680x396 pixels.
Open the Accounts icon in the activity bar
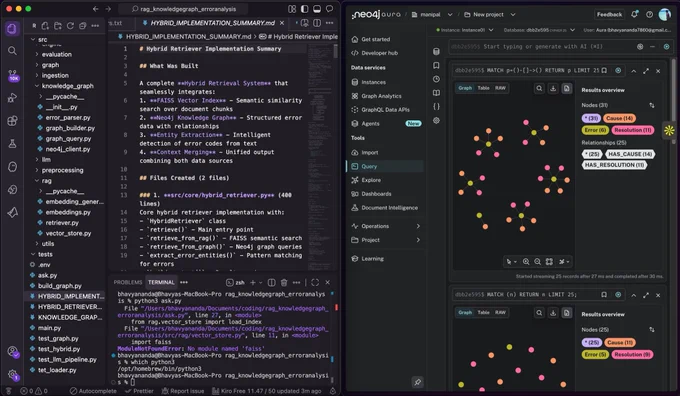13,351
